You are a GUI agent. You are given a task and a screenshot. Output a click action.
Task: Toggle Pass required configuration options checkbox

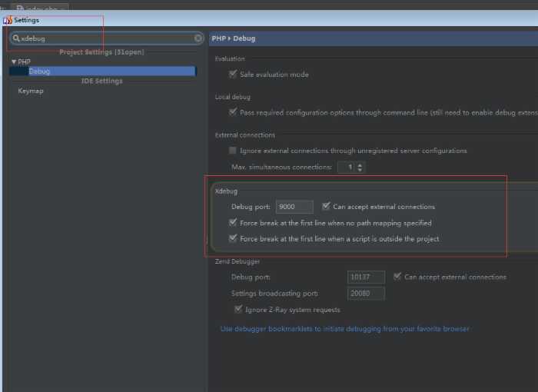[x=233, y=112]
